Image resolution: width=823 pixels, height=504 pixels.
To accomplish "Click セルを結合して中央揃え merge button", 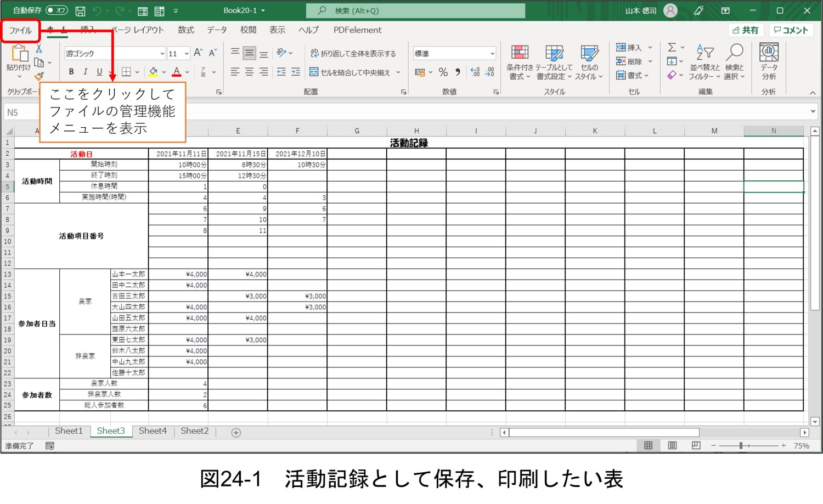I will [350, 72].
